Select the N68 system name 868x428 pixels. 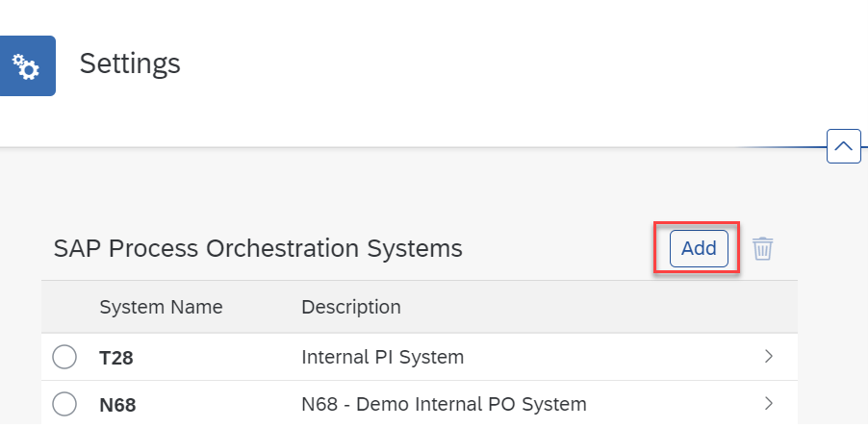(117, 405)
